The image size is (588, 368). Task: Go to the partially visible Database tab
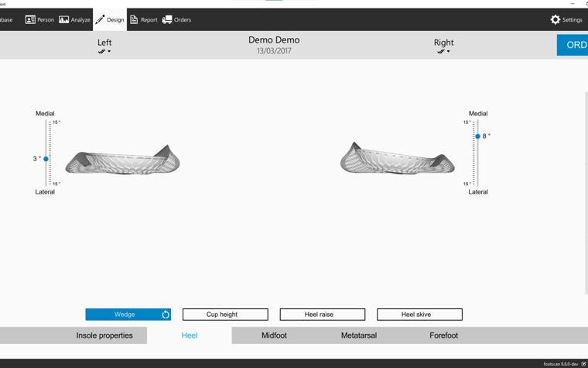click(6, 19)
